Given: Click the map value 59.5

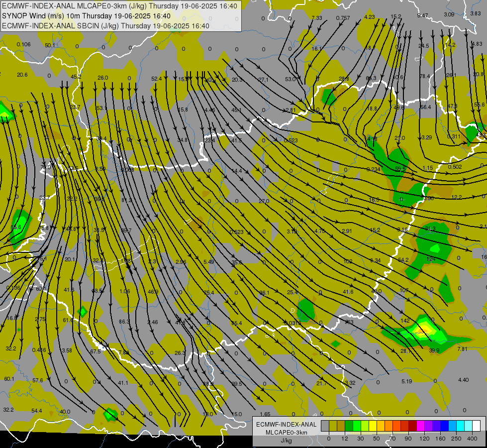Looking at the screenshot, I should (x=400, y=169).
